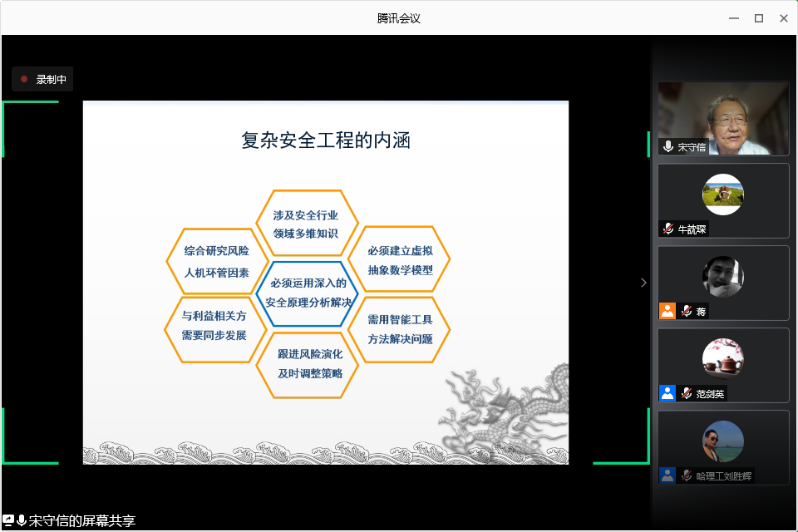Select 宋守信's live video tile
The height and width of the screenshot is (532, 798).
coord(723,118)
